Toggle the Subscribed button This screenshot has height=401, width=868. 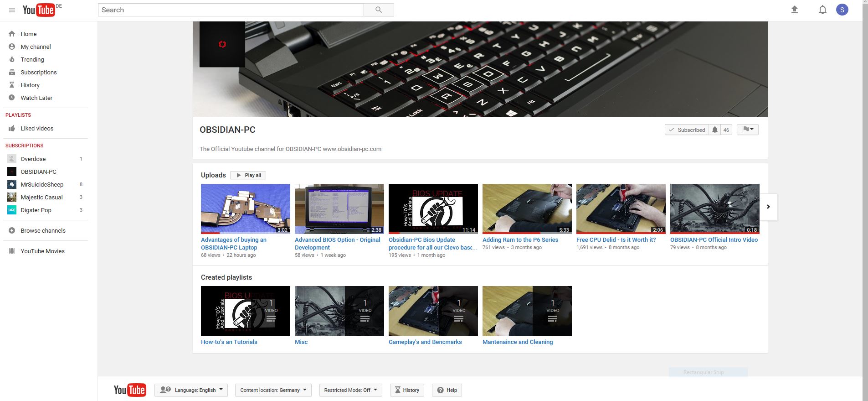(687, 130)
